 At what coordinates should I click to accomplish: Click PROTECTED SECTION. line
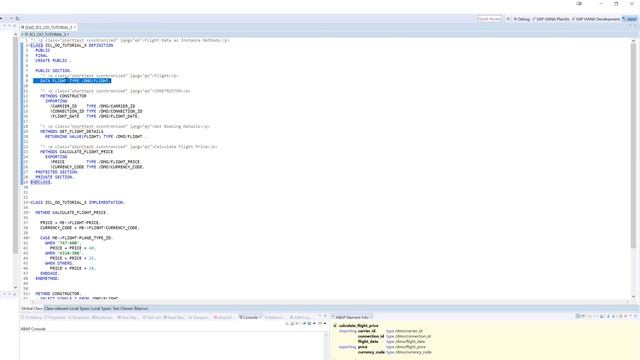(x=56, y=172)
